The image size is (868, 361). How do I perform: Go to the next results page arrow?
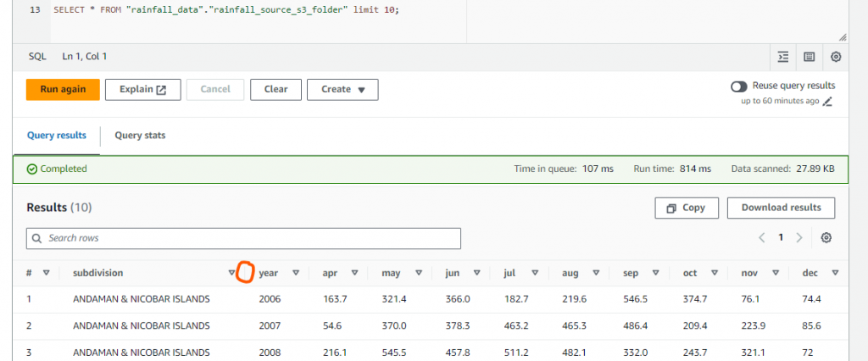[799, 238]
